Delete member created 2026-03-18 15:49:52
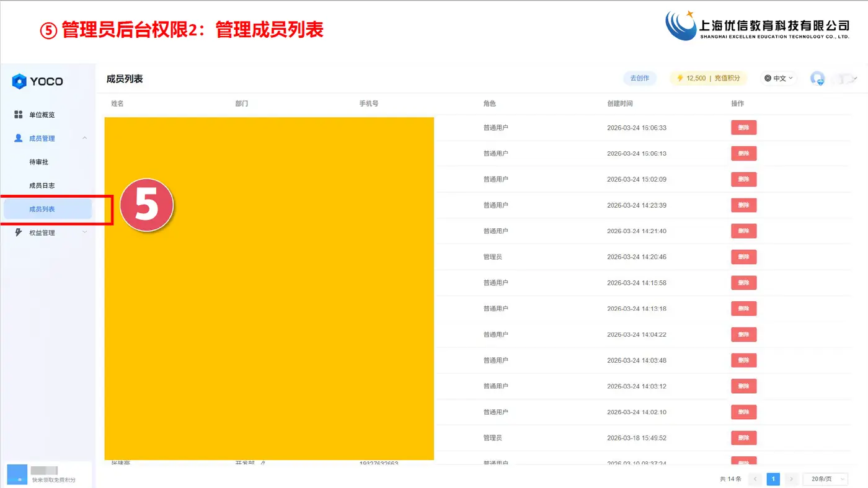 744,438
